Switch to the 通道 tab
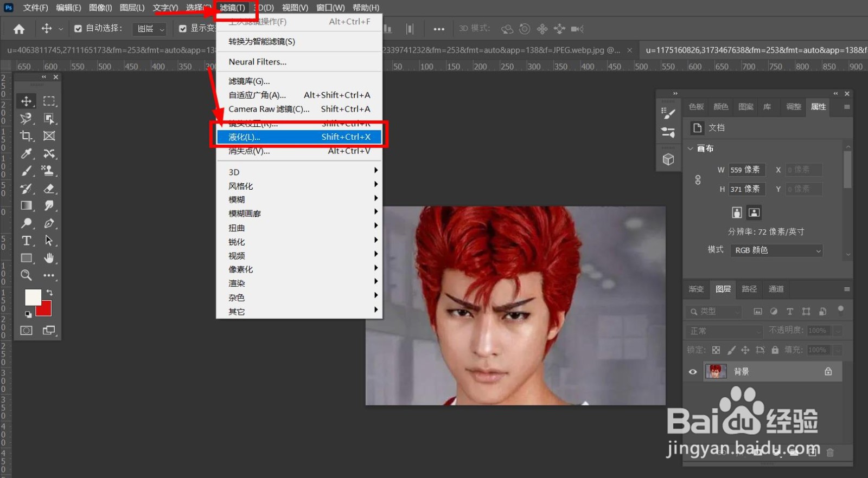The width and height of the screenshot is (868, 478). pos(776,289)
